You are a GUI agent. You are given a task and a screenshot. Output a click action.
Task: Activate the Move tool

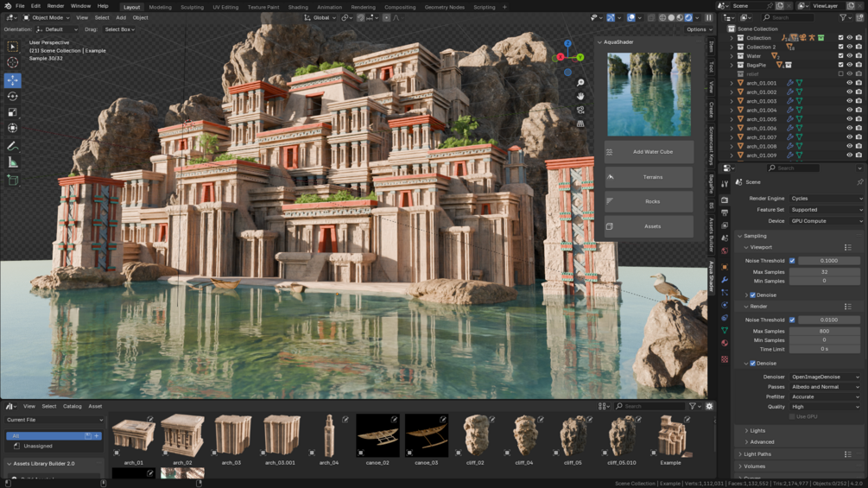(x=12, y=80)
